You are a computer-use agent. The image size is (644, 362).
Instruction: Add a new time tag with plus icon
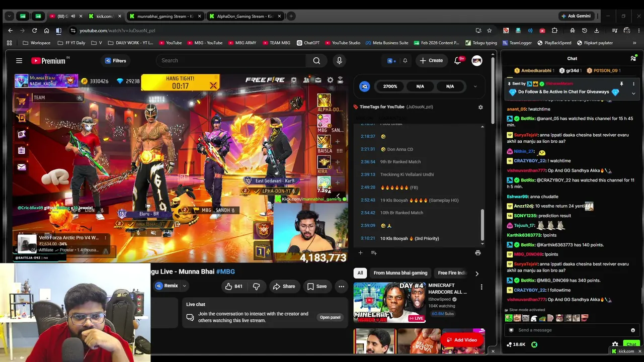point(360,253)
